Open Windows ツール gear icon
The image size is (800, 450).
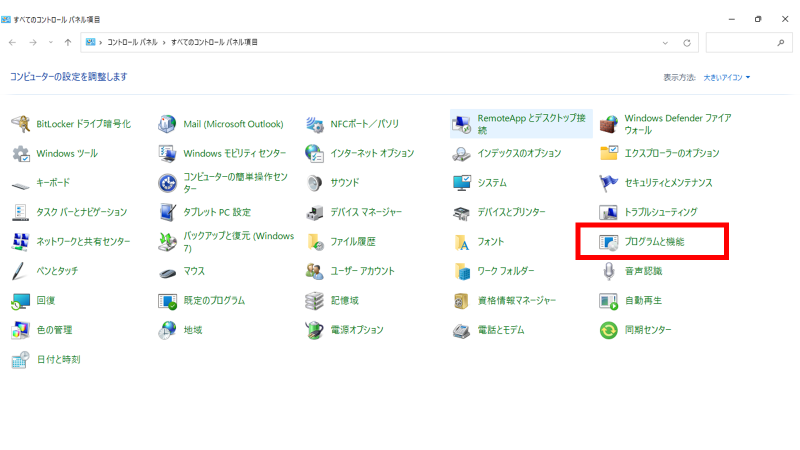click(x=20, y=154)
